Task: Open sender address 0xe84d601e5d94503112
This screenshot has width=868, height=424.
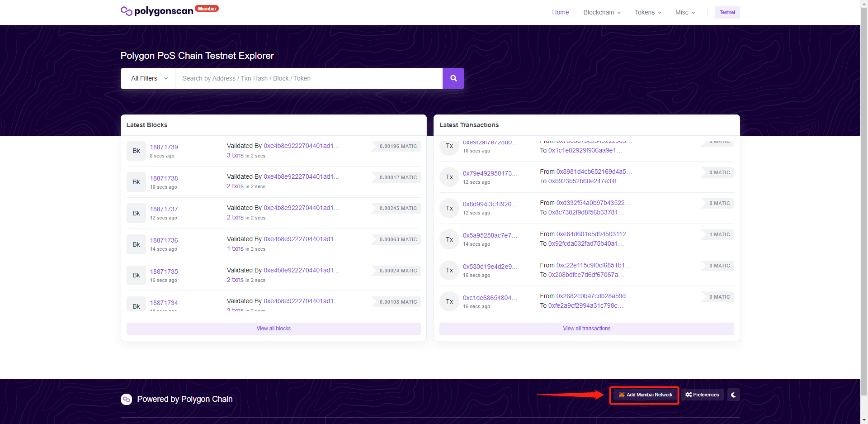Action: click(594, 234)
